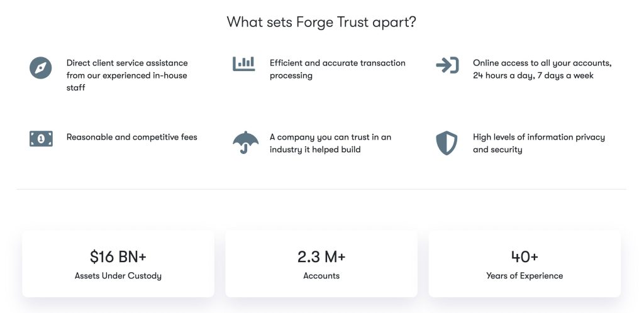Click the shield privacy and security icon

click(447, 143)
